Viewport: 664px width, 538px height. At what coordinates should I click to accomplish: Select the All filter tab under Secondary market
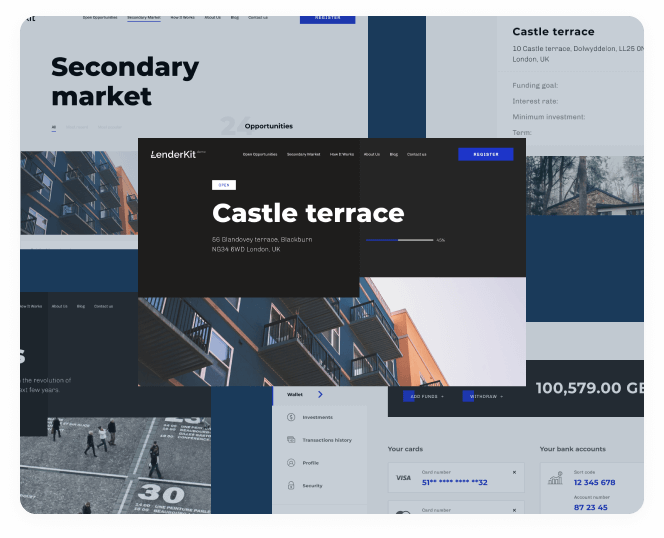pos(54,127)
